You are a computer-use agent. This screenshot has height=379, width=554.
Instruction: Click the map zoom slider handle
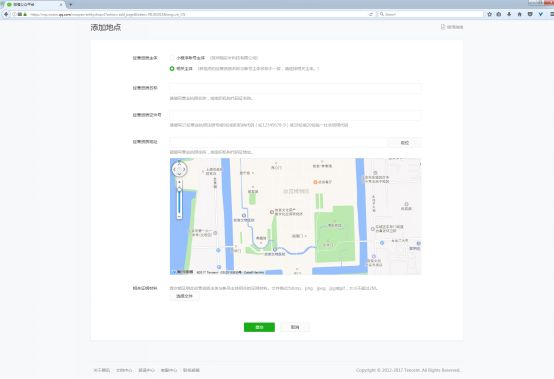pos(179,190)
